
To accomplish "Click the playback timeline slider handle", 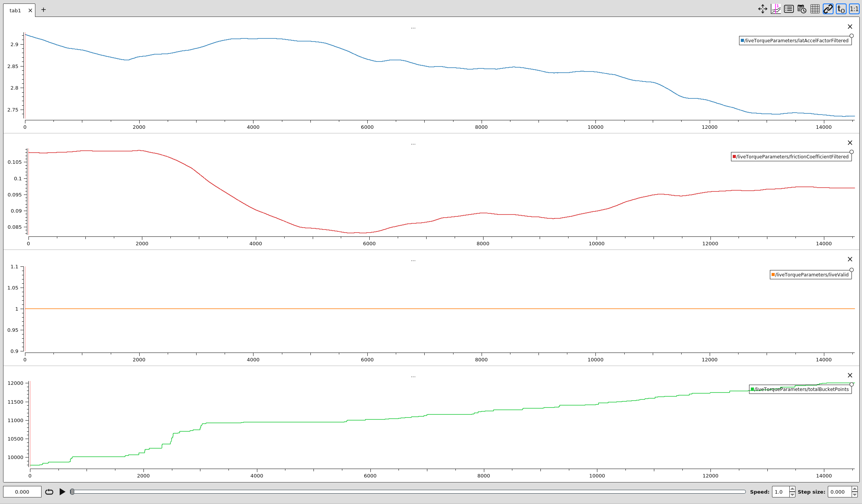I will [72, 492].
